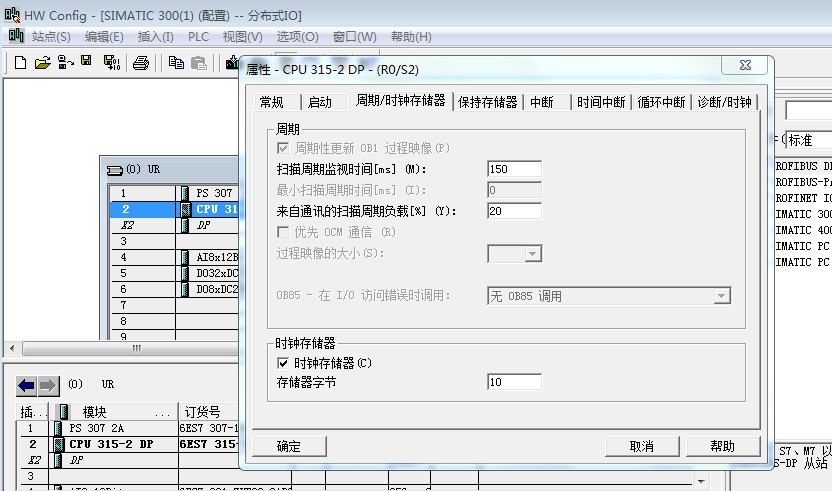
Task: Toggle periodic OB1 process image update checkbox
Action: (x=283, y=148)
